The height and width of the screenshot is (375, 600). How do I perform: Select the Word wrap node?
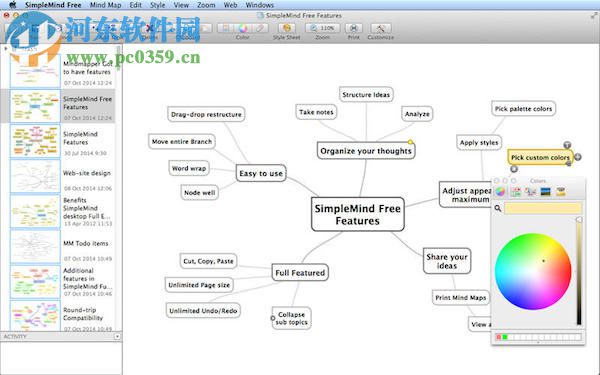189,168
